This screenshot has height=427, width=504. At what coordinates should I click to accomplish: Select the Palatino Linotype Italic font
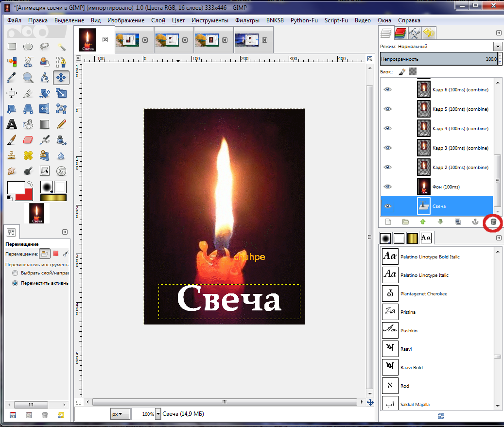[422, 275]
